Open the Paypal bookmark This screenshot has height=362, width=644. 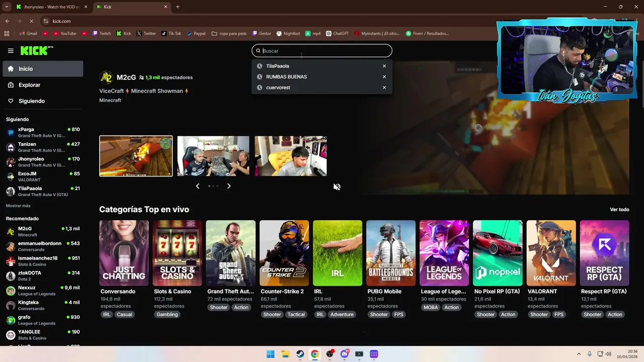[x=196, y=34]
